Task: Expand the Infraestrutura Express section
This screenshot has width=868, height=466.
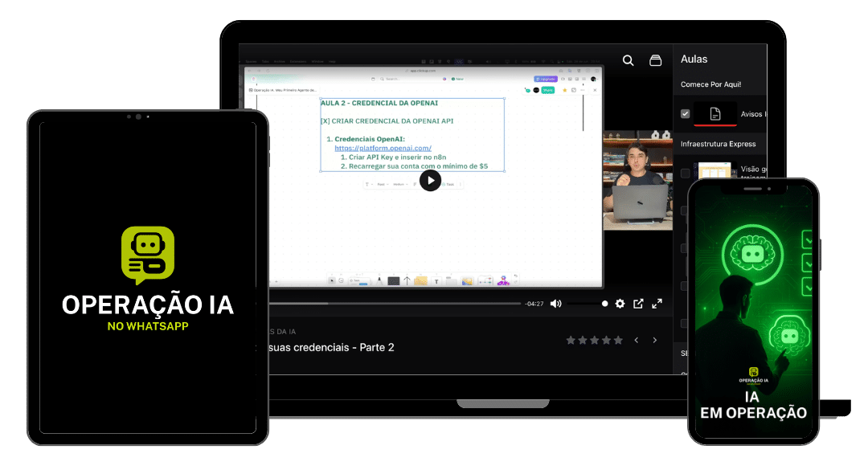Action: 718,144
